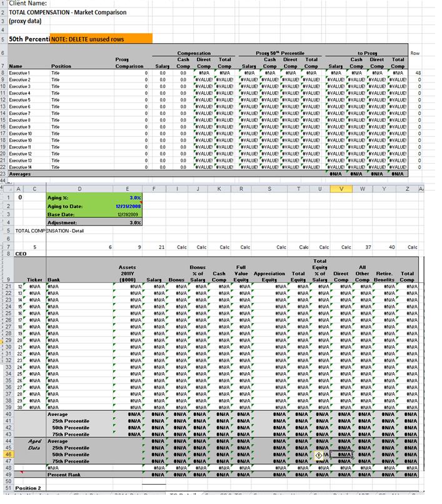Select the highlighted column V header

(x=341, y=189)
